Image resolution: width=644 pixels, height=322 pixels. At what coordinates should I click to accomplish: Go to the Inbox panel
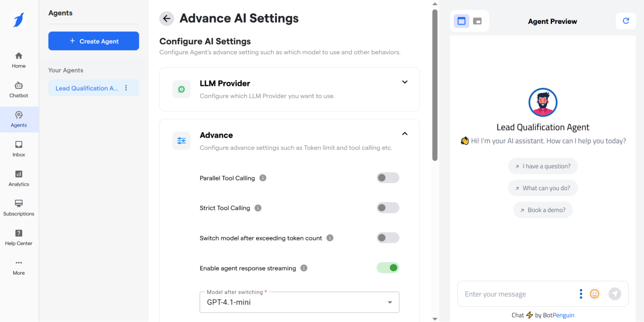(x=18, y=148)
